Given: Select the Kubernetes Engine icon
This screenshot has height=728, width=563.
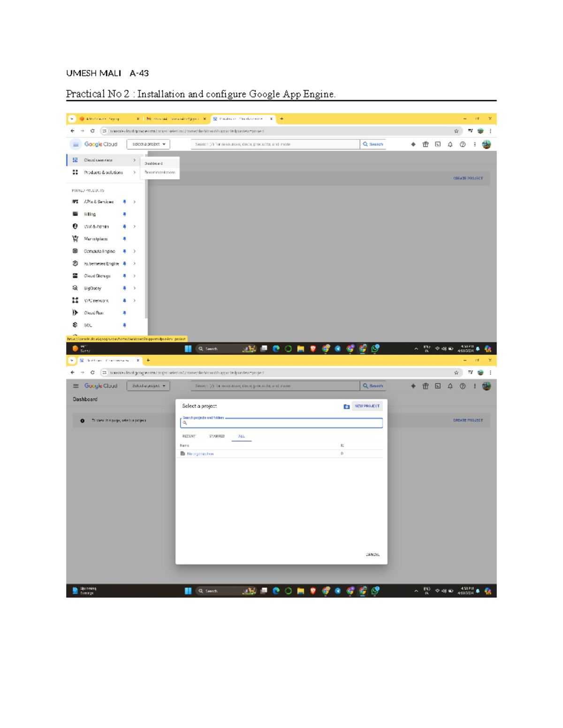Looking at the screenshot, I should [x=75, y=263].
